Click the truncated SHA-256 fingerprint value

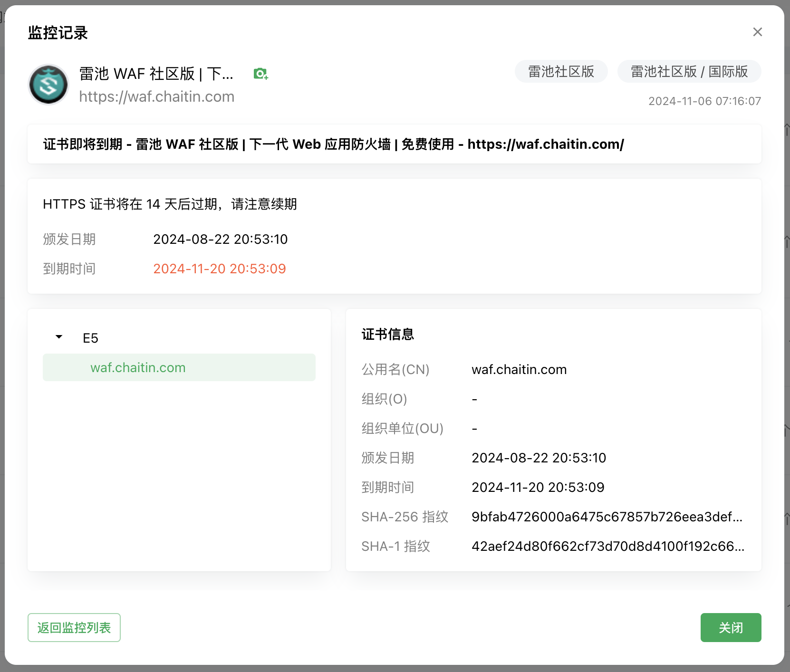[607, 517]
